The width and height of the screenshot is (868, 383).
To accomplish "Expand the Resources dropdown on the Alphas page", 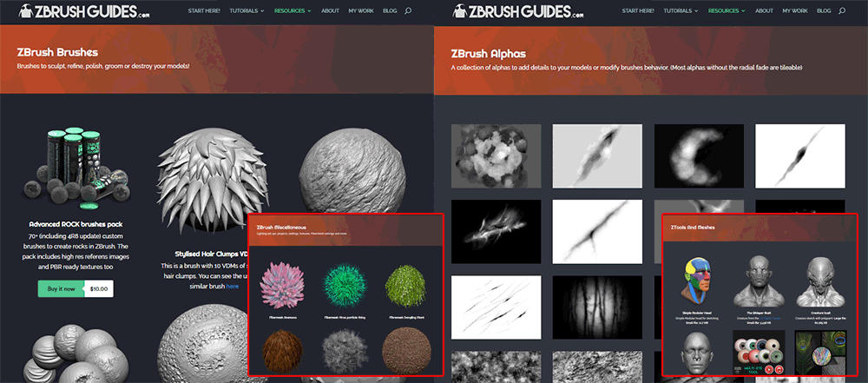I will [x=727, y=11].
